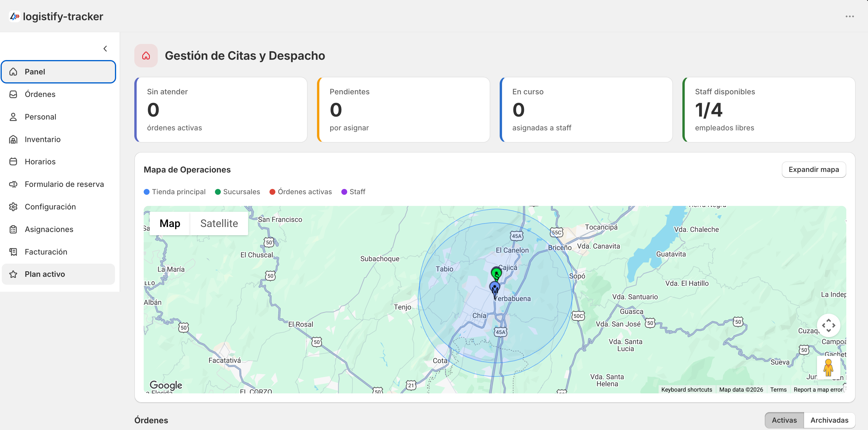868x430 pixels.
Task: Select Formulario de reserva
Action: coord(58,184)
